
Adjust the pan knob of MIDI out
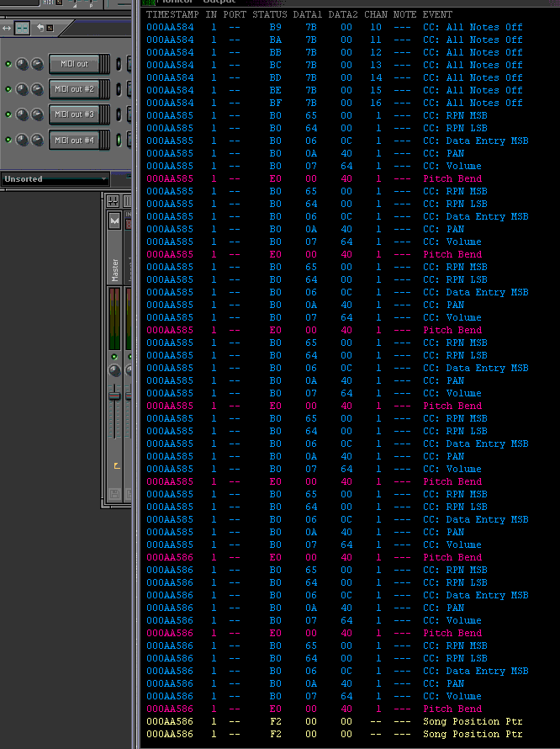22,63
